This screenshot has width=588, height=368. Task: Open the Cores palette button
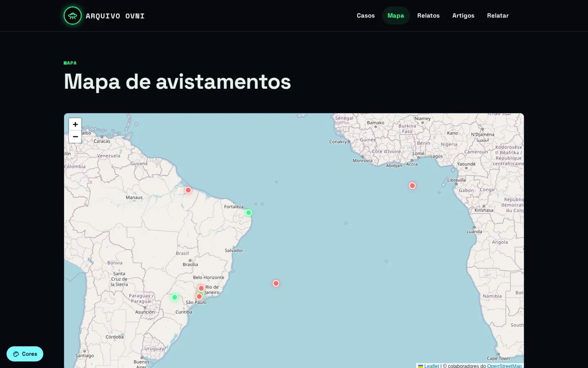(25, 354)
